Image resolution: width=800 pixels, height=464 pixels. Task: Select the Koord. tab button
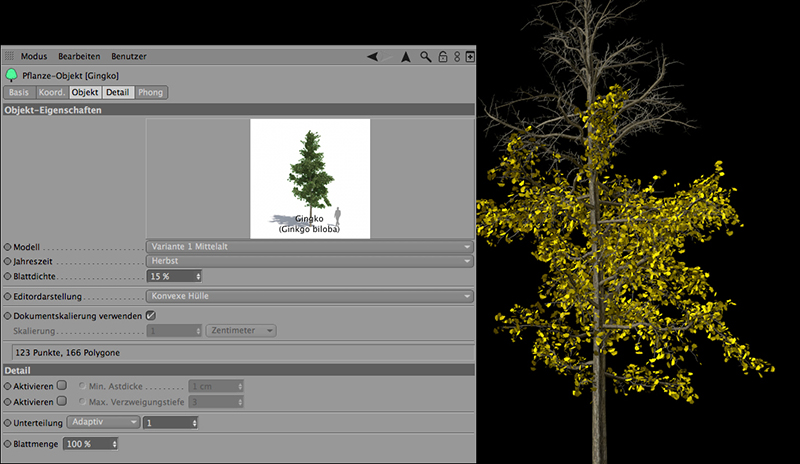click(52, 92)
